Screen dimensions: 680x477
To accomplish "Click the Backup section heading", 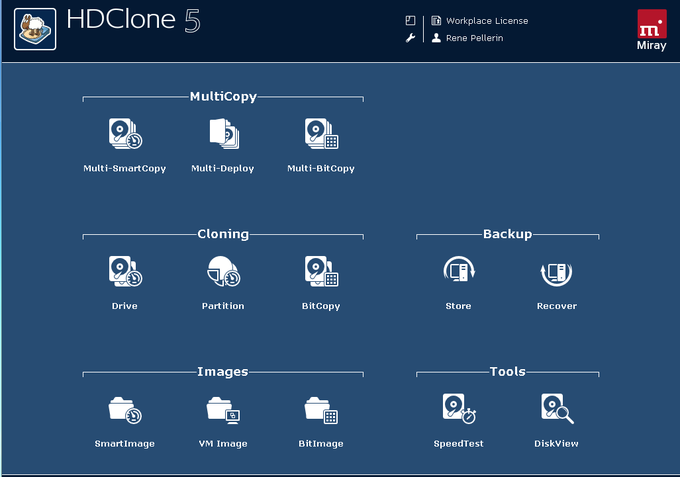I will pos(507,234).
